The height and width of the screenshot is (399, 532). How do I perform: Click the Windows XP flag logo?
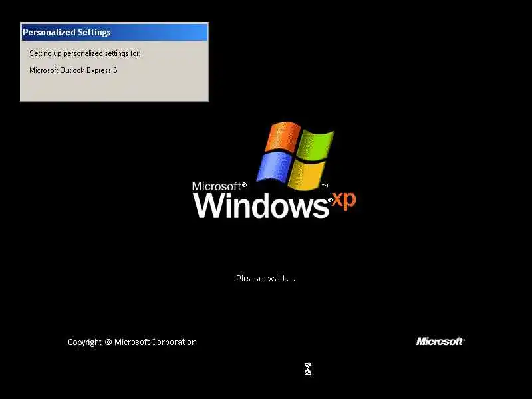(295, 156)
